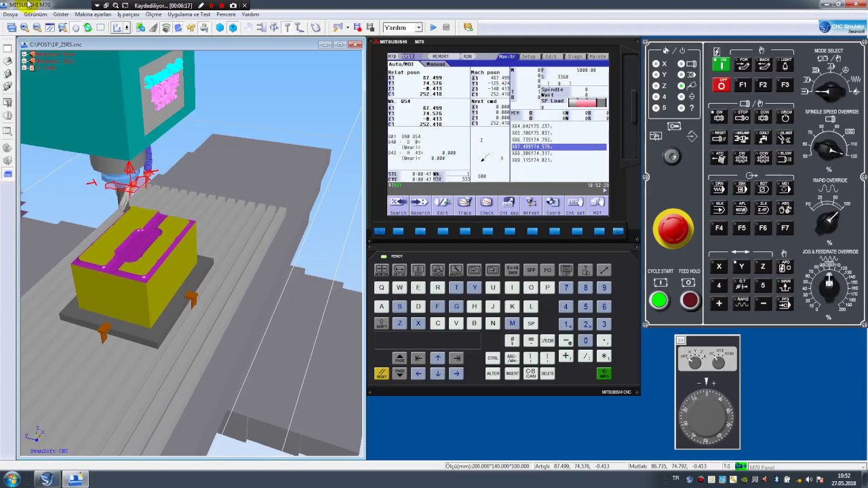
Task: Toggle the AFL button on machine panel
Action: click(742, 208)
